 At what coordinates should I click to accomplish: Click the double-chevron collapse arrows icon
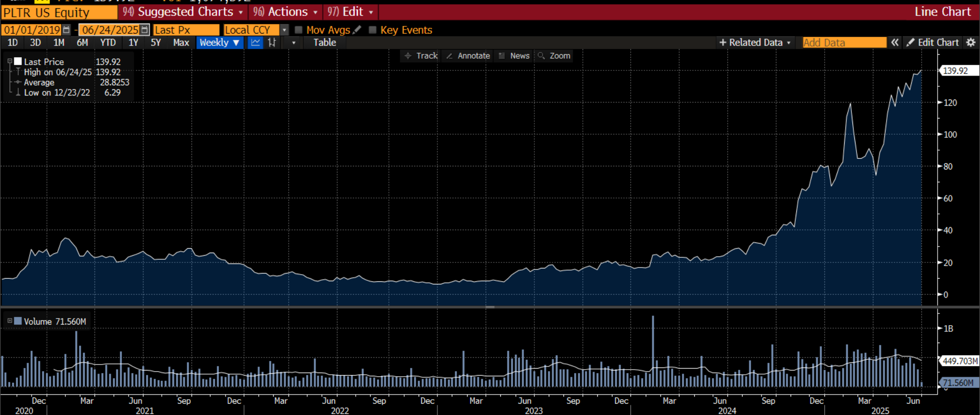[x=895, y=43]
